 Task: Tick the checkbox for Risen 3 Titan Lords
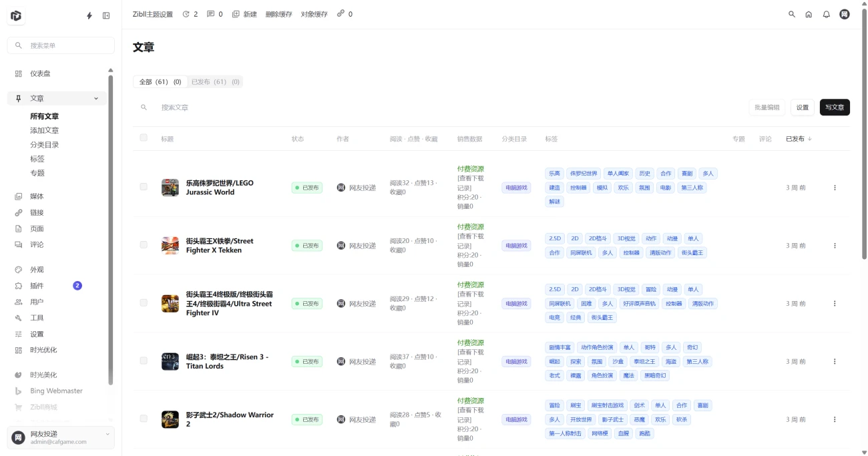(x=144, y=361)
